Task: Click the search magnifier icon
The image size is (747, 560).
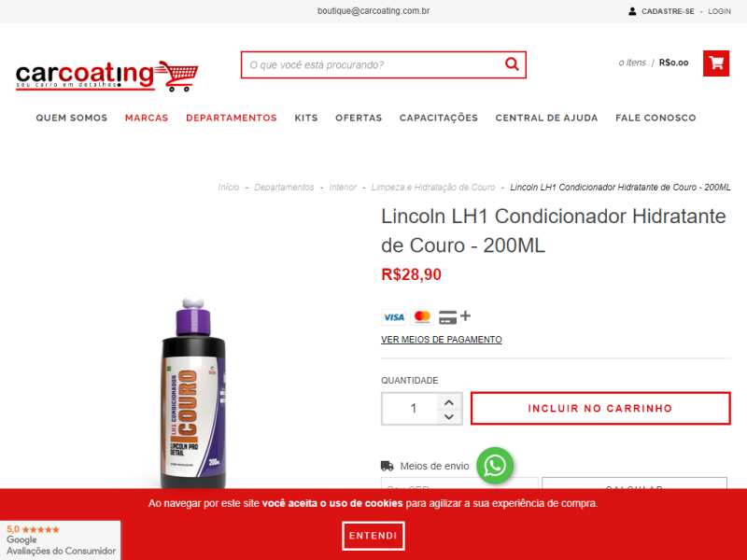Action: (x=512, y=63)
